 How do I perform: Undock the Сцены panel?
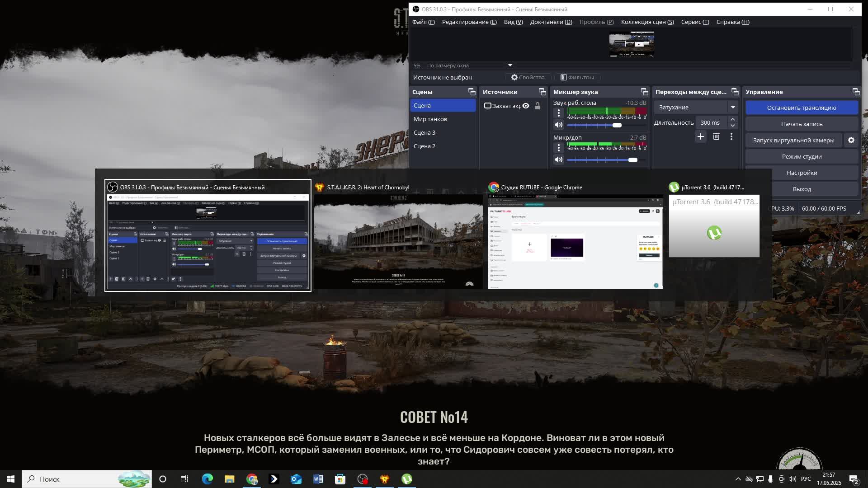point(472,92)
